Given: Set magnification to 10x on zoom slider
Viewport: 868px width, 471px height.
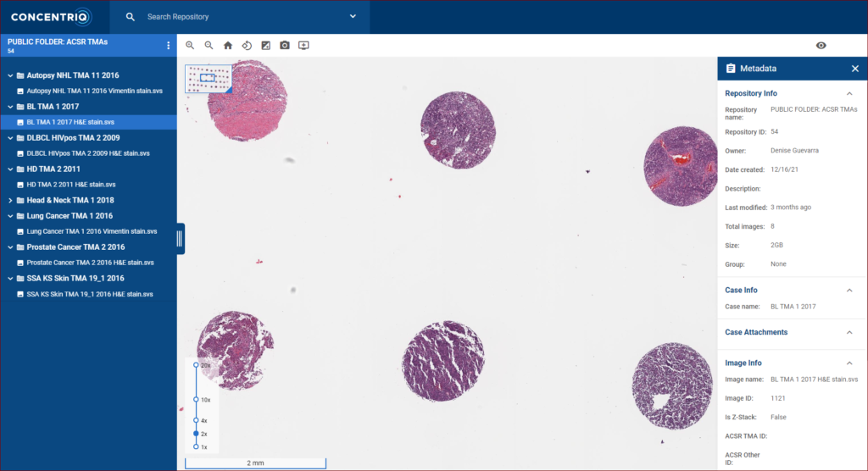Looking at the screenshot, I should (196, 400).
